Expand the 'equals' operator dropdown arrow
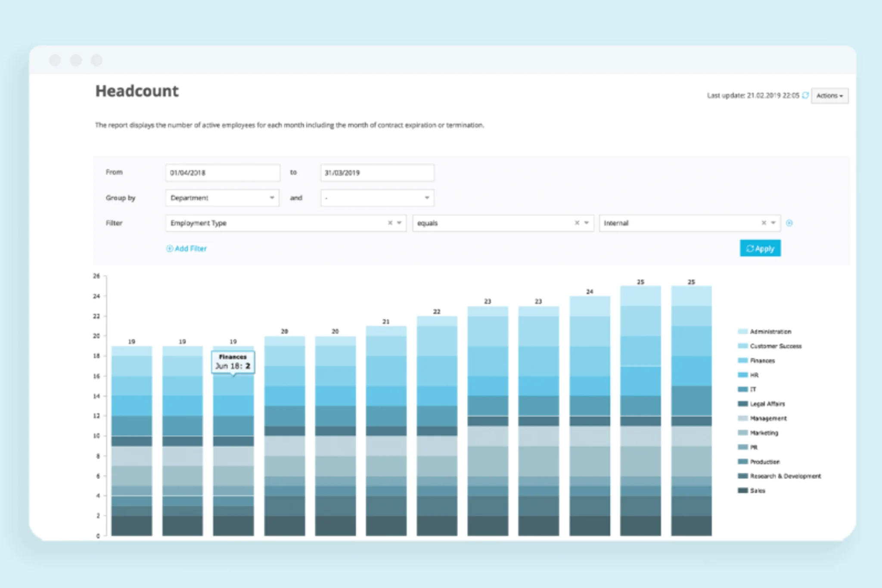The height and width of the screenshot is (588, 882). pos(586,223)
